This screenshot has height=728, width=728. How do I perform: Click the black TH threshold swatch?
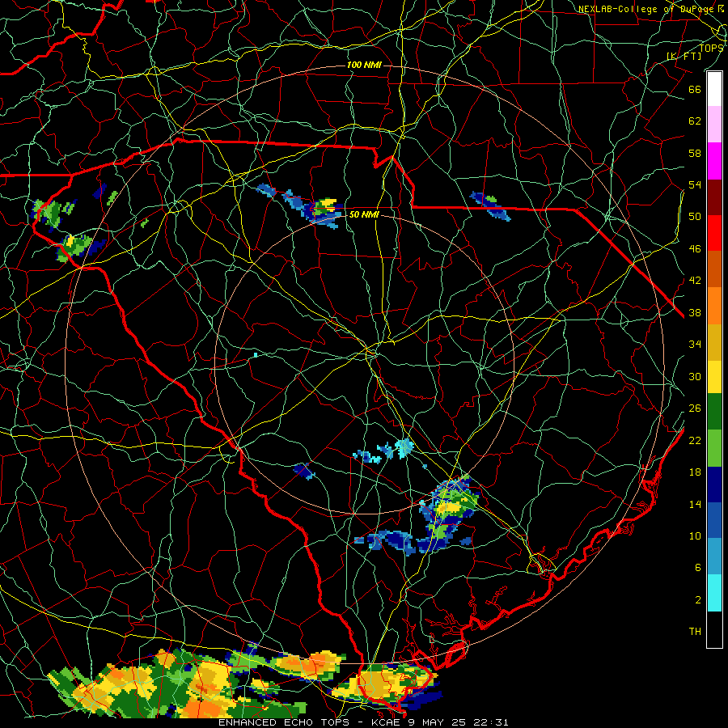[x=714, y=629]
